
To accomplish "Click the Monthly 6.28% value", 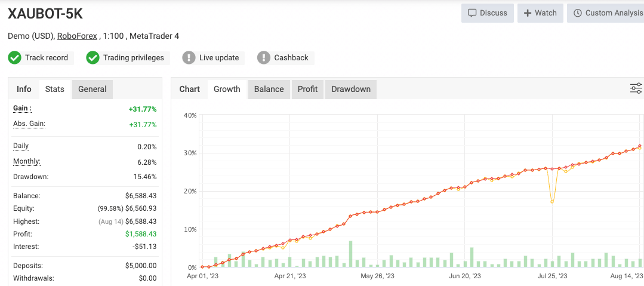I will click(x=147, y=162).
